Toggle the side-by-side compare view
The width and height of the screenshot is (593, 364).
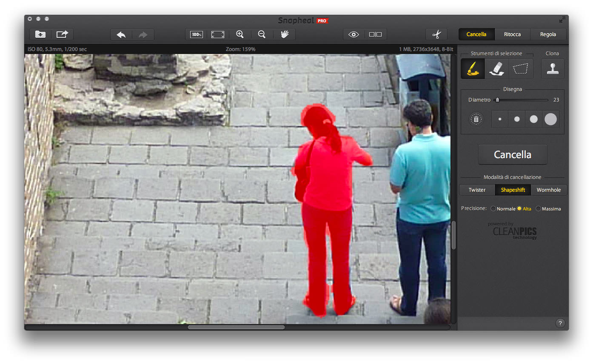point(376,34)
